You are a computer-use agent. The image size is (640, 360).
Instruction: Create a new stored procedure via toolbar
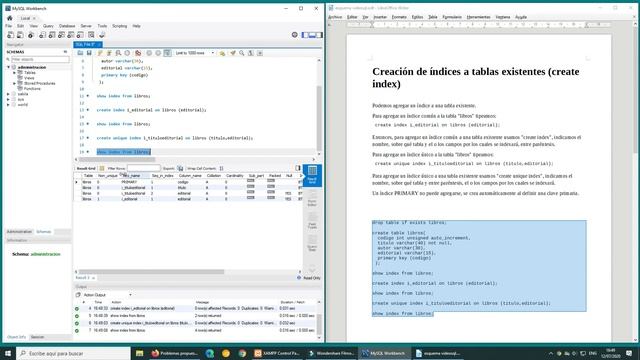(71, 35)
